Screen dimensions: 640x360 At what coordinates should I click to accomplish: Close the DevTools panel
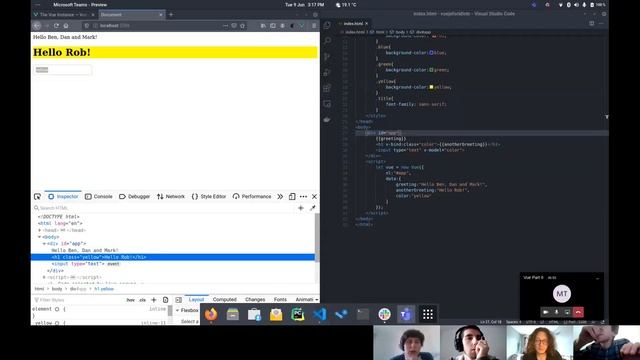314,197
